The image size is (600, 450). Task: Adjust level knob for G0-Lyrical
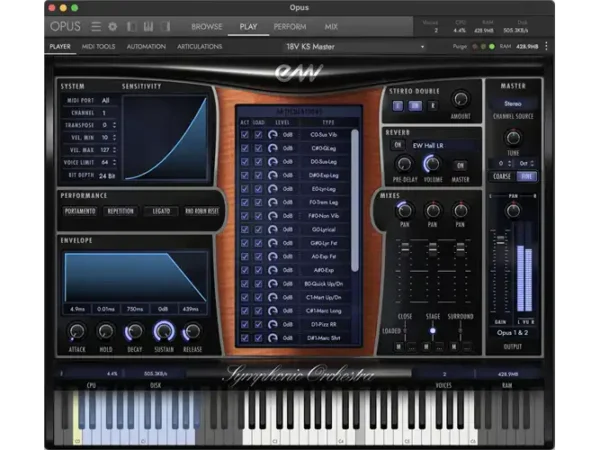(272, 230)
